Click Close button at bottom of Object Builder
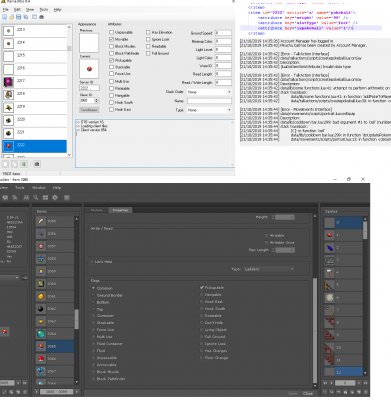The height and width of the screenshot is (400, 391). (x=308, y=393)
